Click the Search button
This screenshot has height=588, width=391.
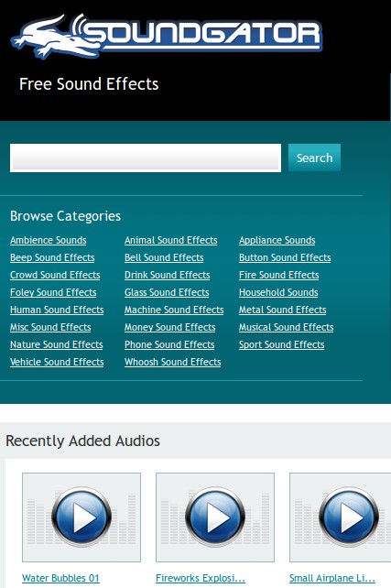(x=314, y=158)
